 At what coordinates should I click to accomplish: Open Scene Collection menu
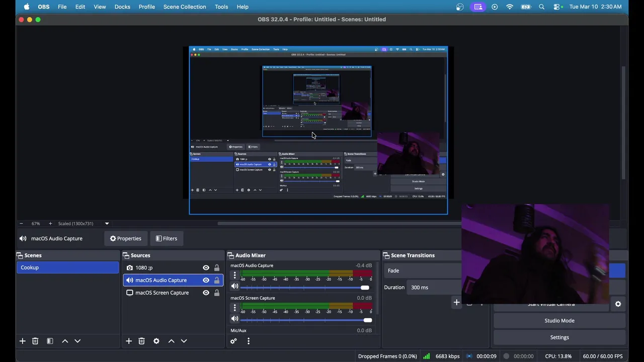pyautogui.click(x=185, y=7)
